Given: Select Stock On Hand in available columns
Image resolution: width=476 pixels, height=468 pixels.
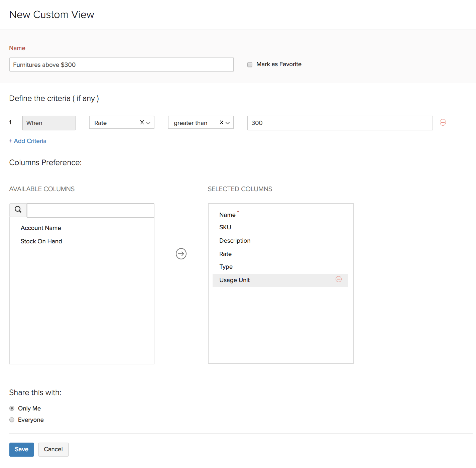Looking at the screenshot, I should [41, 241].
